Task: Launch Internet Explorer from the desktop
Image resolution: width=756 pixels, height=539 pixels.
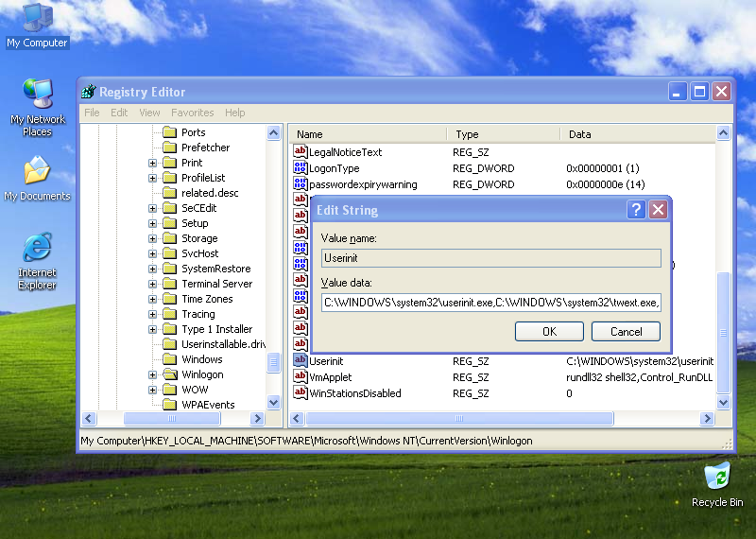Action: (x=37, y=261)
